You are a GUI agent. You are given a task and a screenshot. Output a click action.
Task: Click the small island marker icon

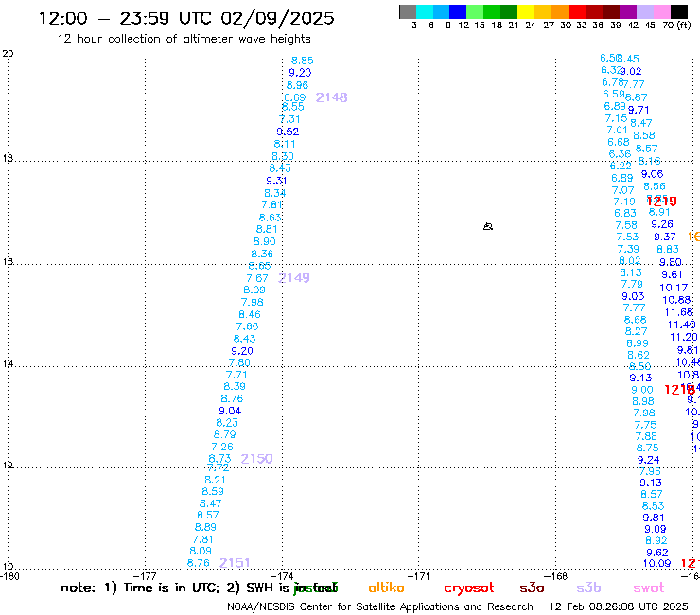click(488, 226)
